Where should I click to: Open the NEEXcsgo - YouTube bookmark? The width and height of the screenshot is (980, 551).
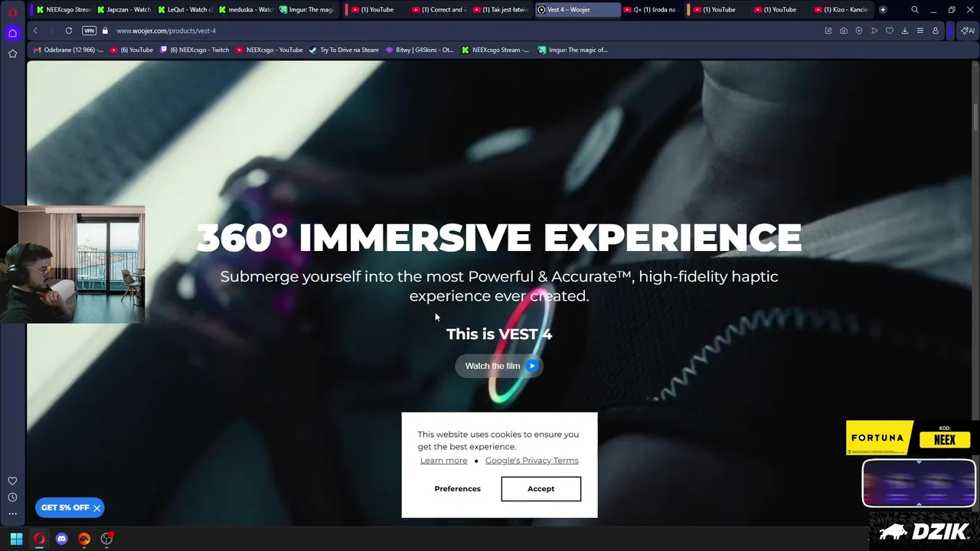(269, 50)
